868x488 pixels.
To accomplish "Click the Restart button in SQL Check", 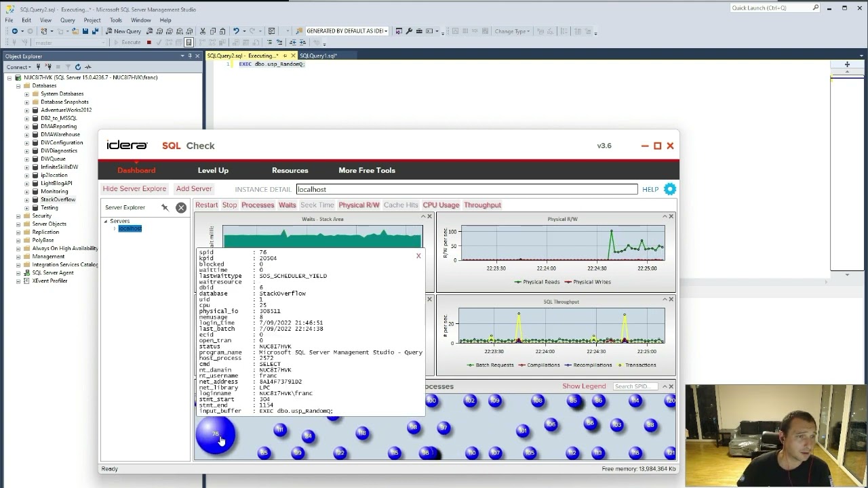I will 207,205.
